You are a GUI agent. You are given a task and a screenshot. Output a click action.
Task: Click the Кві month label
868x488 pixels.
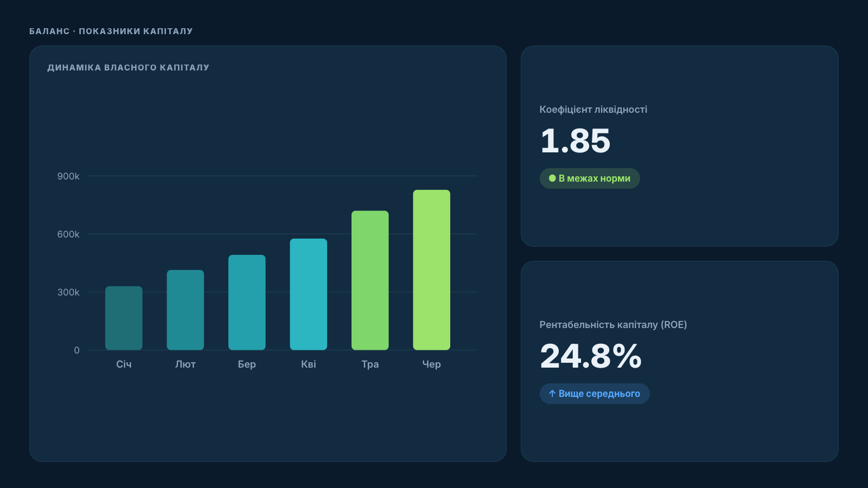[309, 364]
